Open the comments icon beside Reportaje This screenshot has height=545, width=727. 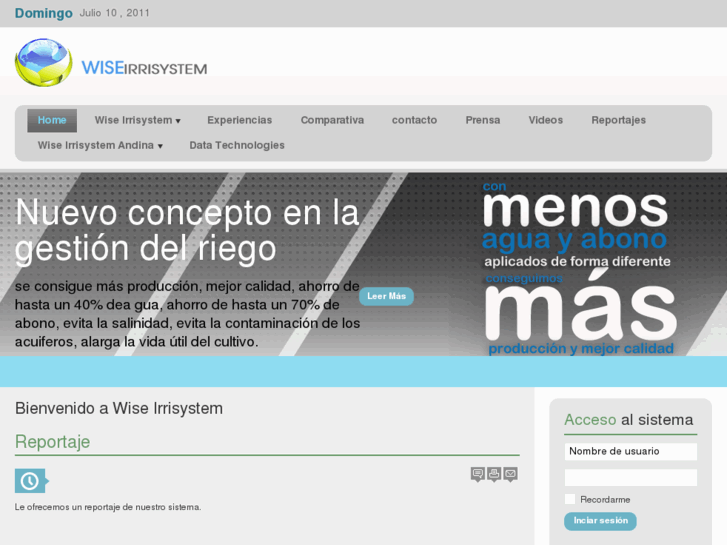tap(478, 474)
